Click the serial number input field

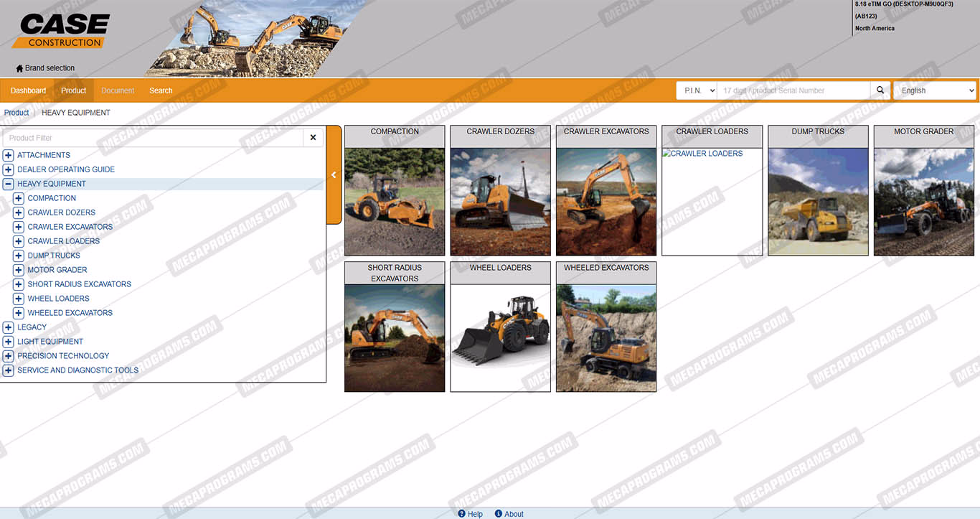793,90
